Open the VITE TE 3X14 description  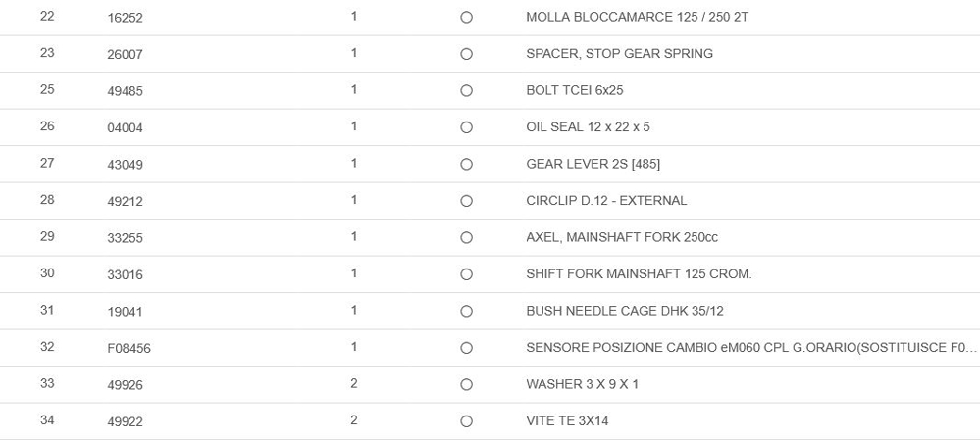[x=567, y=421]
